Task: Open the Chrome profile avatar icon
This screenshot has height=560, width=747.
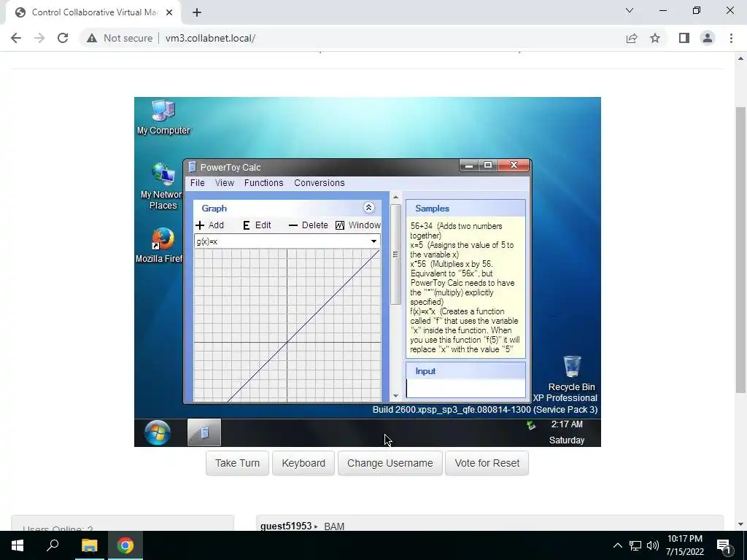Action: tap(708, 38)
